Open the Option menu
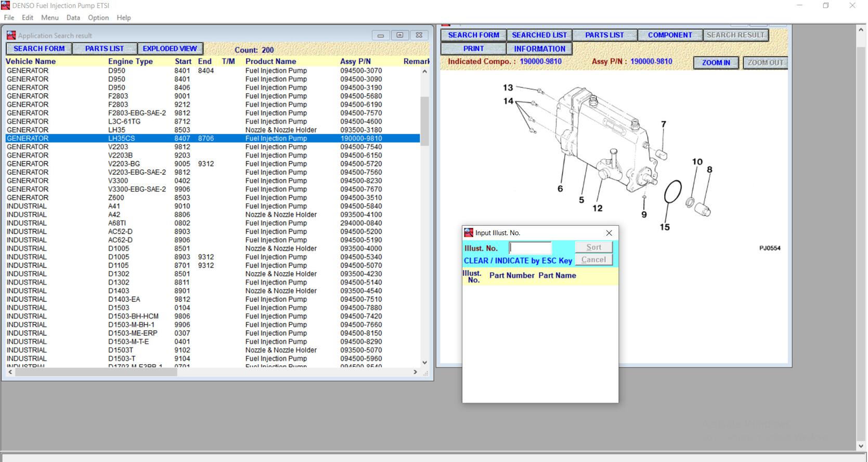Screen dimensions: 868x462 click(98, 17)
